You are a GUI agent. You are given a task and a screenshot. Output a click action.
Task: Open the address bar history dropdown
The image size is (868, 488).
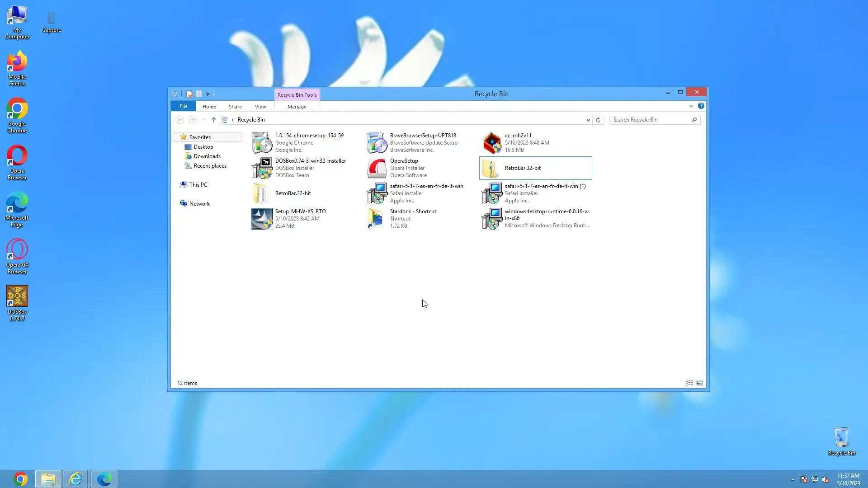pos(588,120)
